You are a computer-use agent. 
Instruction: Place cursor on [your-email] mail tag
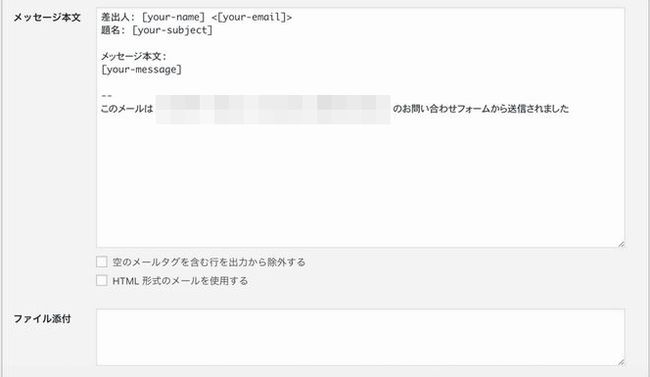point(252,17)
